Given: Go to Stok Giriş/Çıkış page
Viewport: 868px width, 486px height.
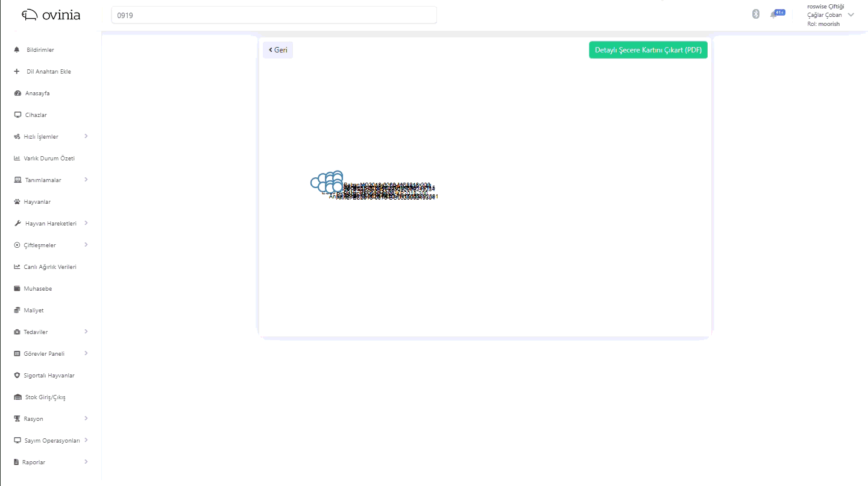Looking at the screenshot, I should pos(45,397).
